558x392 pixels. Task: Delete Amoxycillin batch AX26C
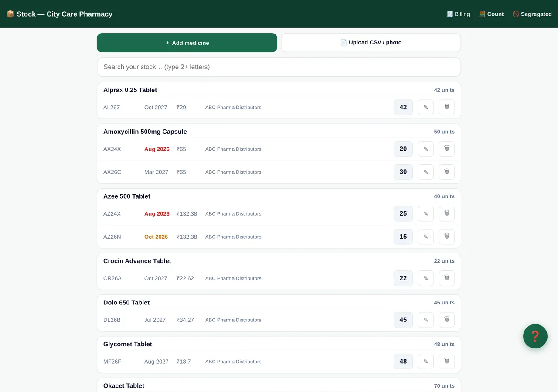447,172
